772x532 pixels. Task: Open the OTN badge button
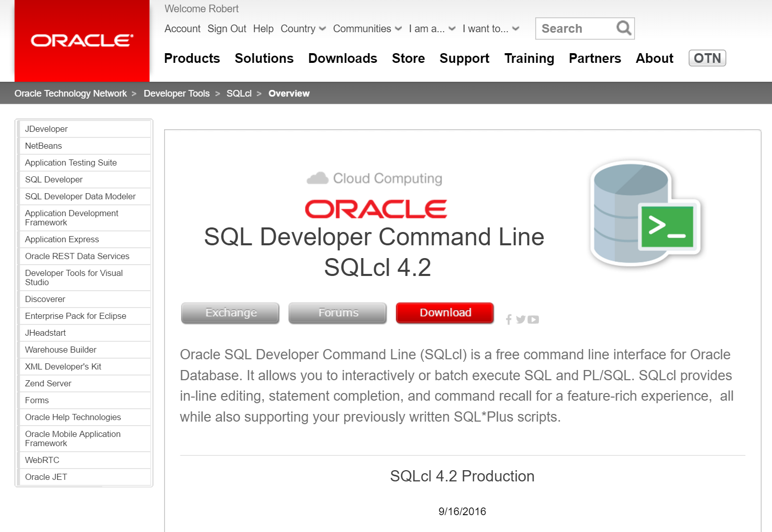tap(707, 58)
